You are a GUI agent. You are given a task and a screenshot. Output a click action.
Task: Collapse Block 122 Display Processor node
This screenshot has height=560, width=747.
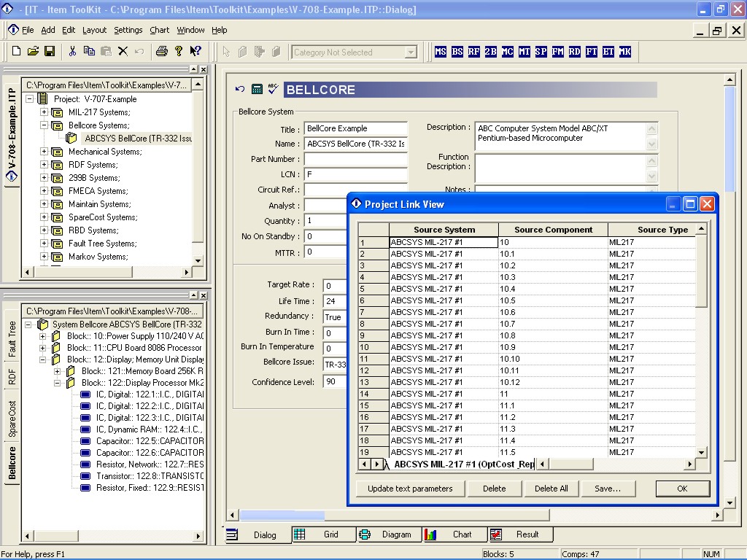57,383
